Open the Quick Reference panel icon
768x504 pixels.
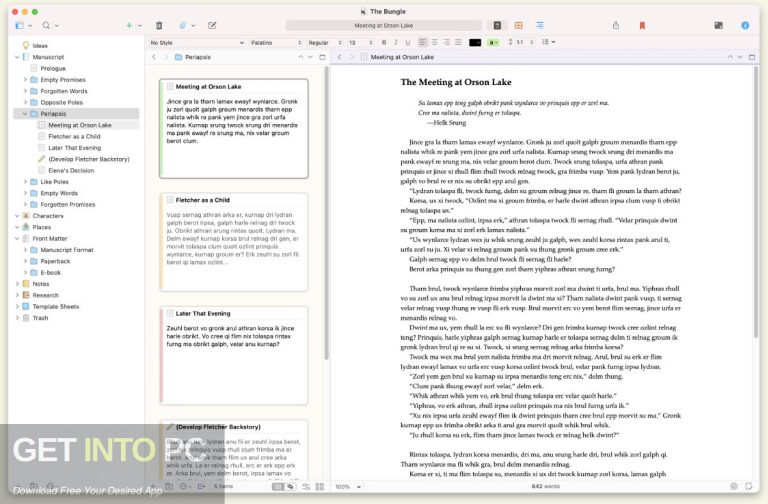pyautogui.click(x=719, y=25)
